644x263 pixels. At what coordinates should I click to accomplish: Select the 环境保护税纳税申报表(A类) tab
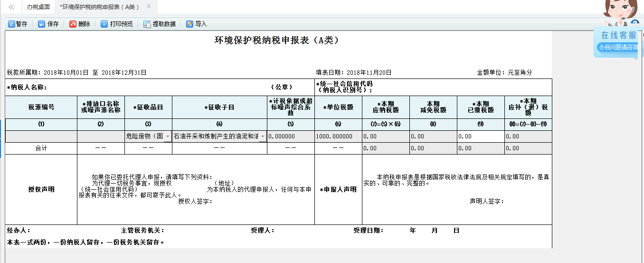pyautogui.click(x=99, y=7)
